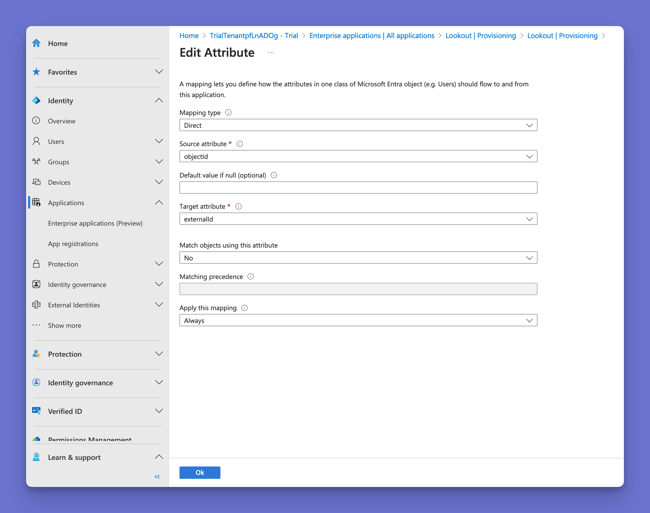Collapse the Learn & support chevron
Screen dimensions: 650x513
coord(159,457)
